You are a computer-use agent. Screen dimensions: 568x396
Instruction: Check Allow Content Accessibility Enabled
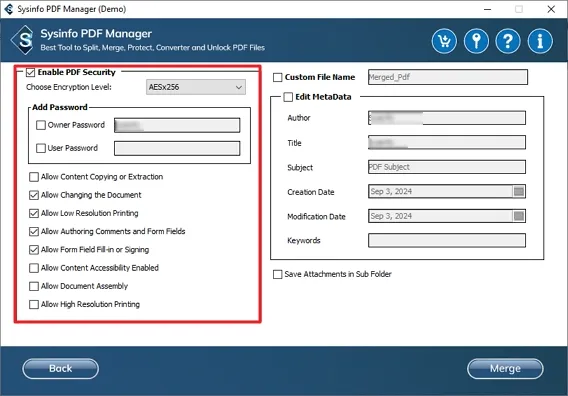click(34, 268)
